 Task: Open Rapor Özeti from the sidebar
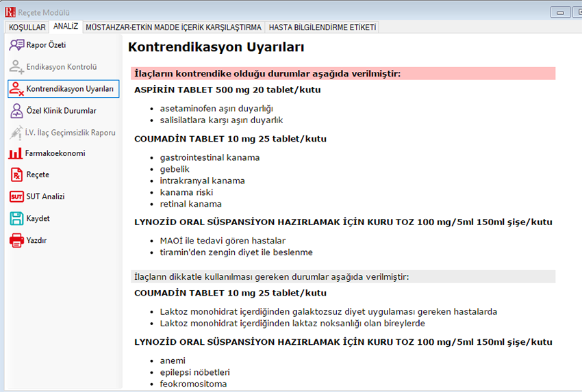(x=45, y=45)
